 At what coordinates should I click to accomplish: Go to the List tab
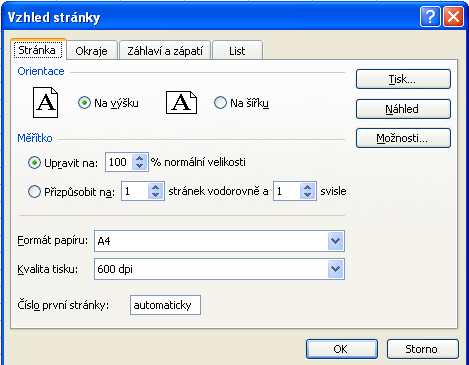click(x=237, y=51)
